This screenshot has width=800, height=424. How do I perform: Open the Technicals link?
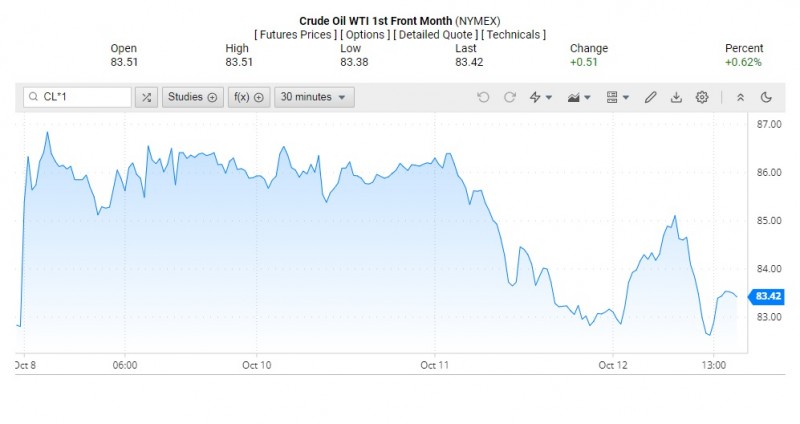coord(513,35)
